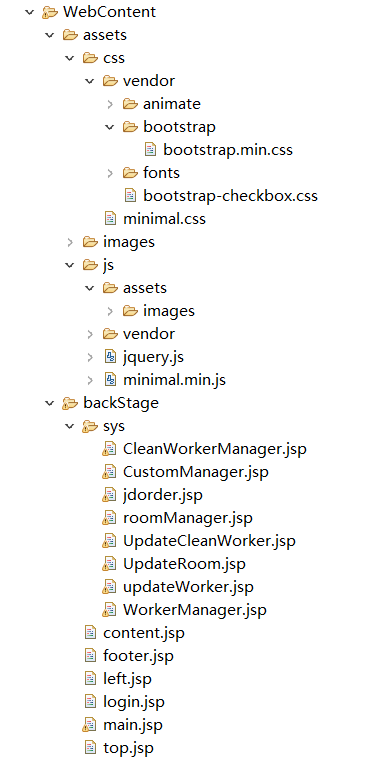Select the top.jsp file icon
Screen dimensions: 368x761
tap(91, 748)
